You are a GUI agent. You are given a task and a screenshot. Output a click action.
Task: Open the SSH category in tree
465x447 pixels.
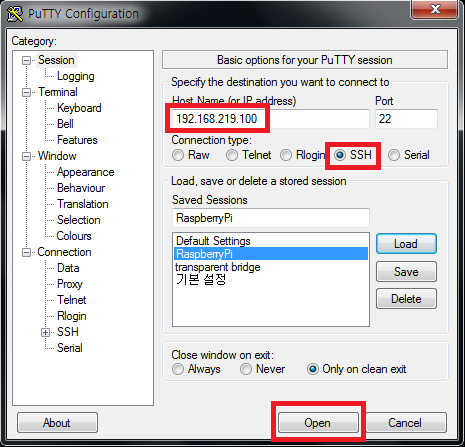pyautogui.click(x=68, y=332)
